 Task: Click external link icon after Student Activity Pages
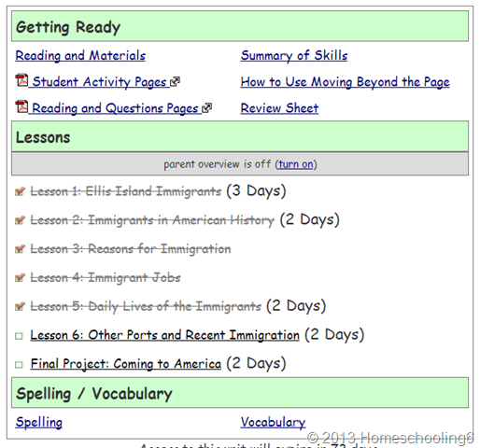[175, 82]
